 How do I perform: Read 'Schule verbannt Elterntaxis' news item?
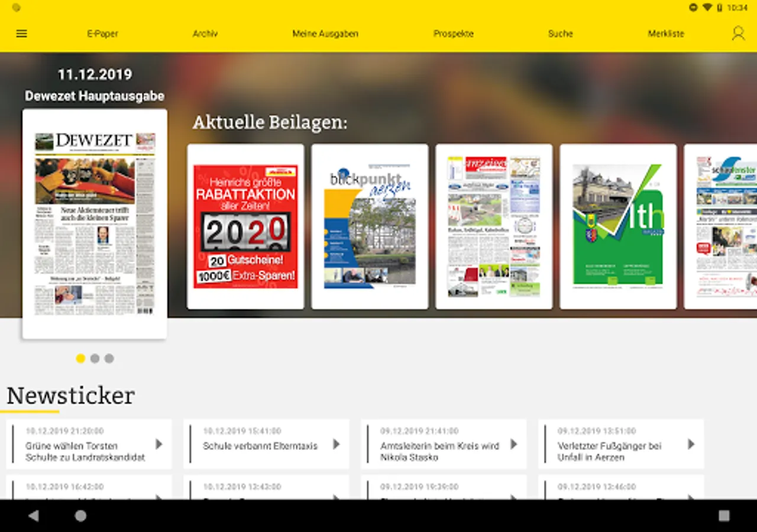coord(260,446)
